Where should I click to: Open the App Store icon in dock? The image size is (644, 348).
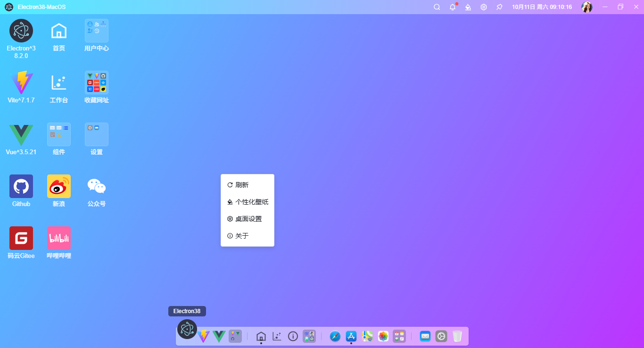point(351,336)
